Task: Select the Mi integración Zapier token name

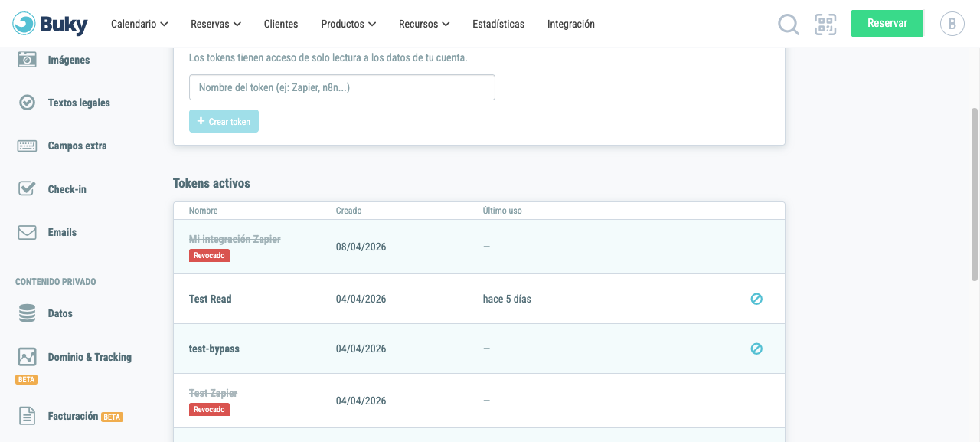Action: click(x=235, y=239)
